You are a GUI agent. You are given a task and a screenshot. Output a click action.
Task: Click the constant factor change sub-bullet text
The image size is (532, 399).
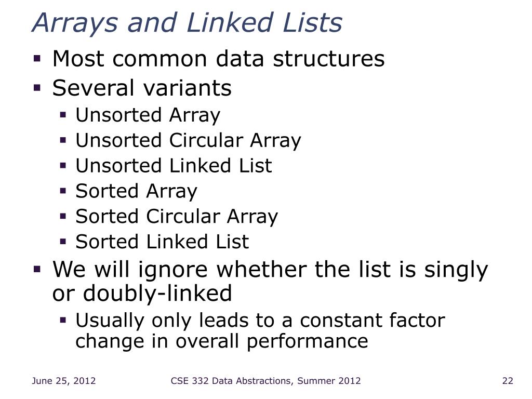(x=260, y=331)
